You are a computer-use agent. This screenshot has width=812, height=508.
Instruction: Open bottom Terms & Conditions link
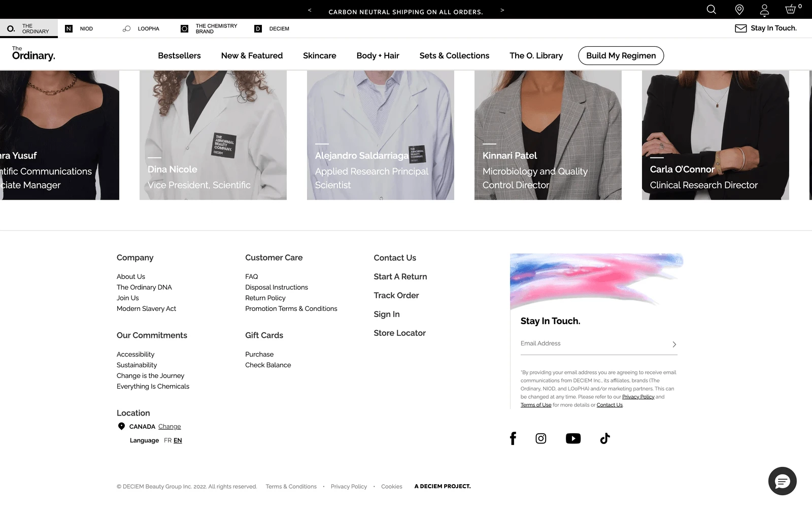point(291,487)
